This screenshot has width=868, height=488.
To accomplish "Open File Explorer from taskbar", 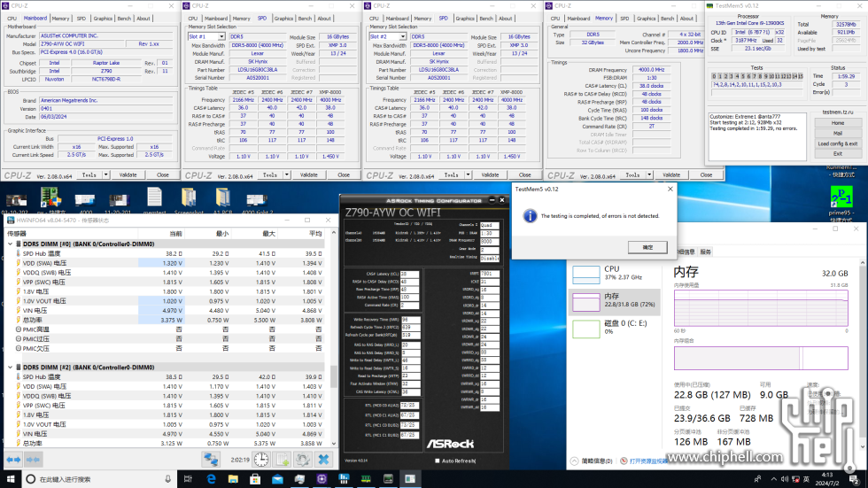I will [233, 479].
